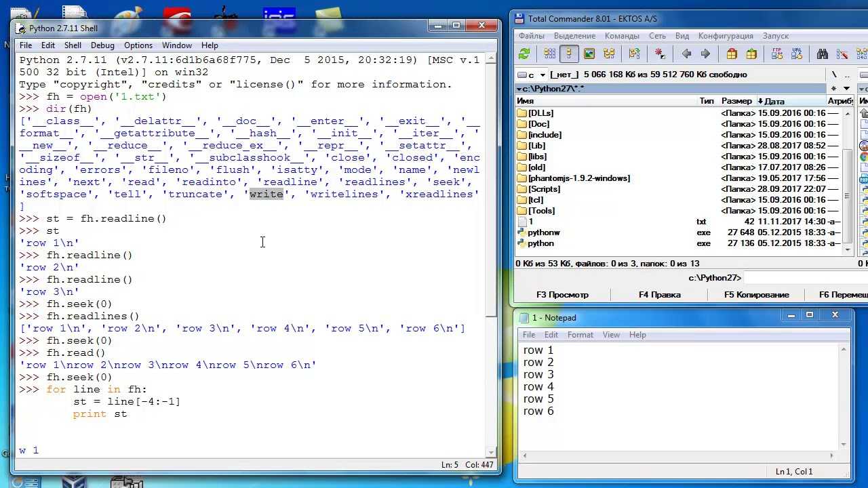868x488 pixels.
Task: Click the pack files icon
Action: click(732, 54)
